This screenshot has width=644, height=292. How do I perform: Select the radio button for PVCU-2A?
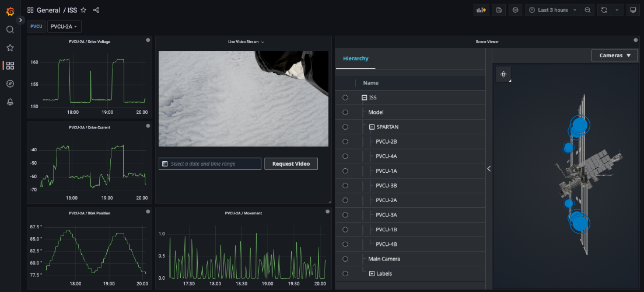pyautogui.click(x=345, y=200)
